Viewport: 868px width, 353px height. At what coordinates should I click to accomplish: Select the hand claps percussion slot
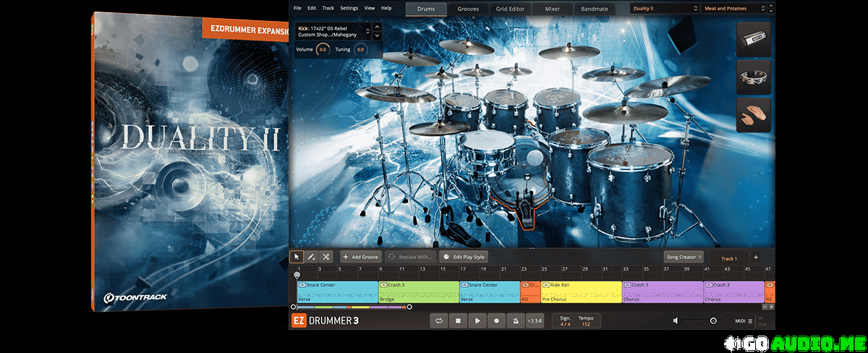click(754, 115)
